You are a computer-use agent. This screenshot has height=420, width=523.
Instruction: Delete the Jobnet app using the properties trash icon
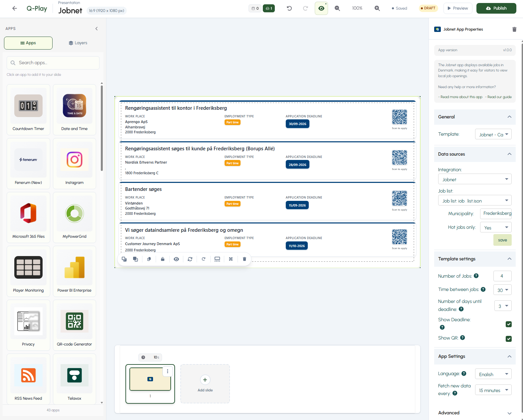click(x=514, y=29)
